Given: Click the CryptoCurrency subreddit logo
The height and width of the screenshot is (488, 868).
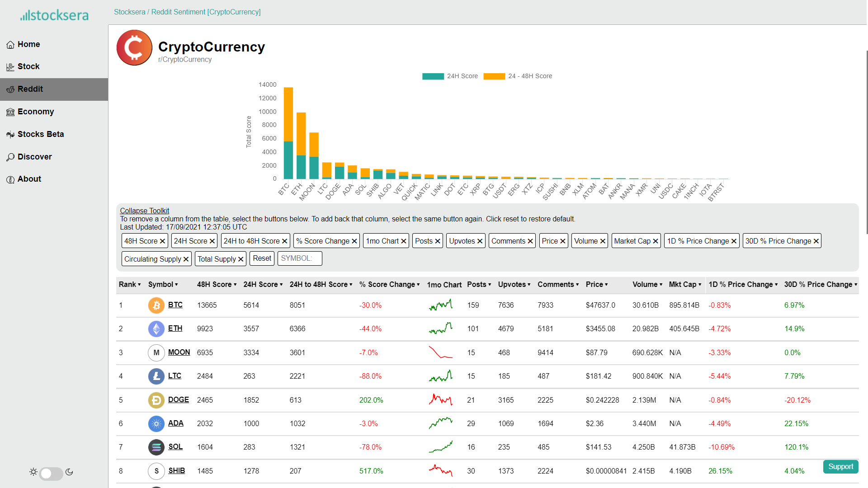Looking at the screenshot, I should pyautogui.click(x=134, y=48).
